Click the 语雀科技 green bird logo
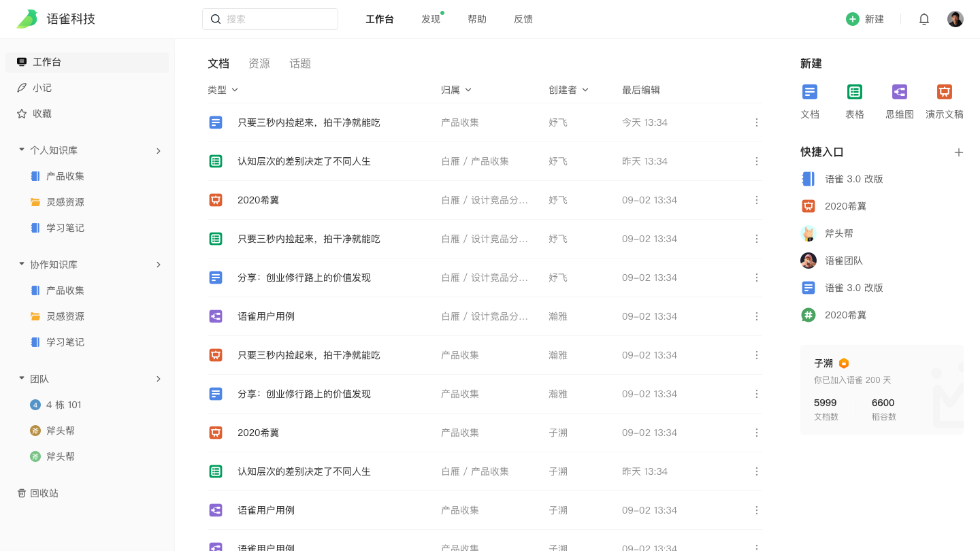 (x=27, y=19)
